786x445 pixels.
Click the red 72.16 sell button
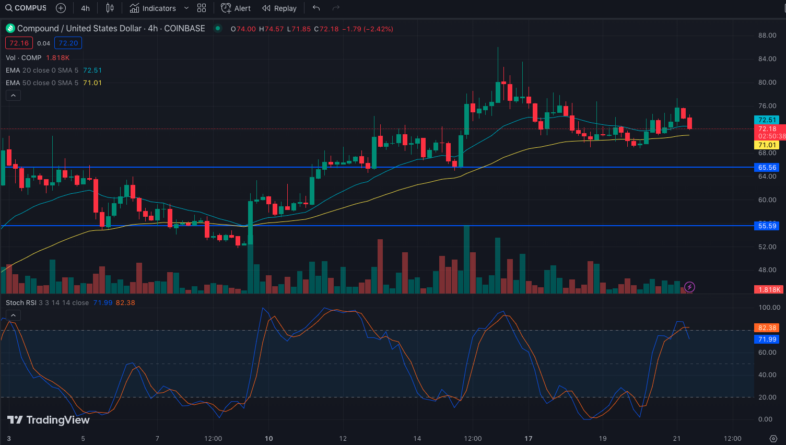tap(19, 43)
